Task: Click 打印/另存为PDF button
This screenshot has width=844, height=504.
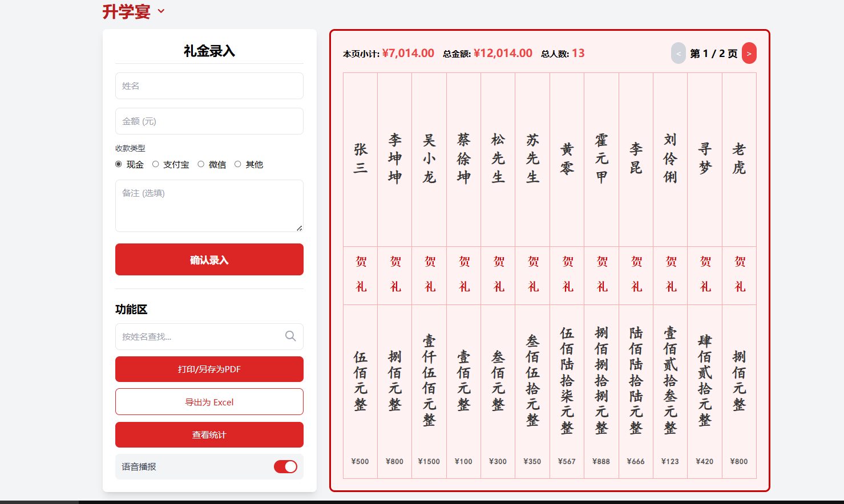Action: [209, 369]
